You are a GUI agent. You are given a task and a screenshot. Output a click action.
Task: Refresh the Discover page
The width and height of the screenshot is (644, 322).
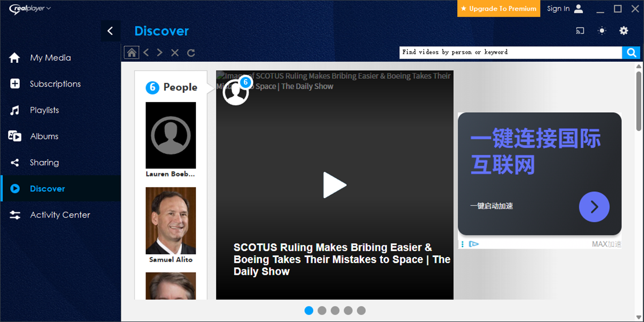[192, 52]
